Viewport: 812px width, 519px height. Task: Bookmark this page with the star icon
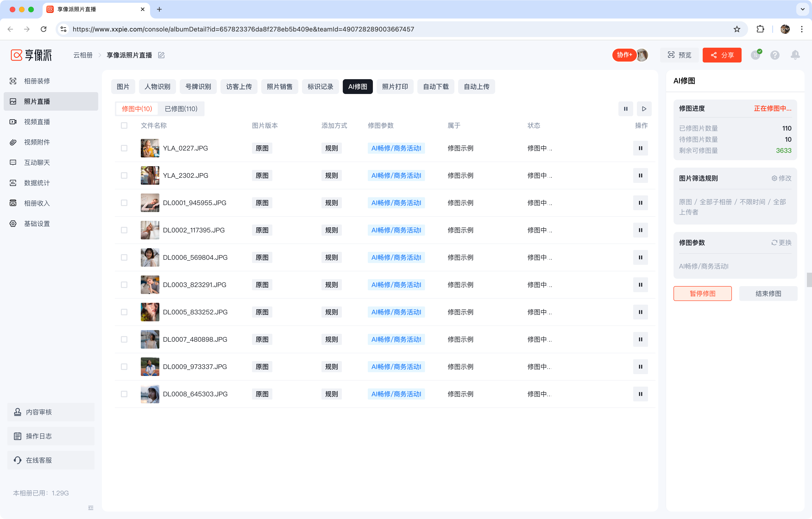click(x=736, y=29)
